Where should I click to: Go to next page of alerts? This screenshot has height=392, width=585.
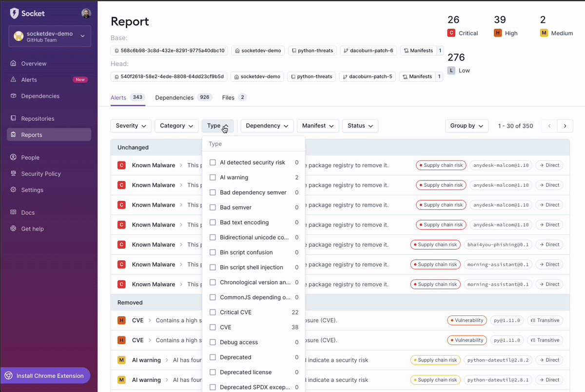[565, 126]
